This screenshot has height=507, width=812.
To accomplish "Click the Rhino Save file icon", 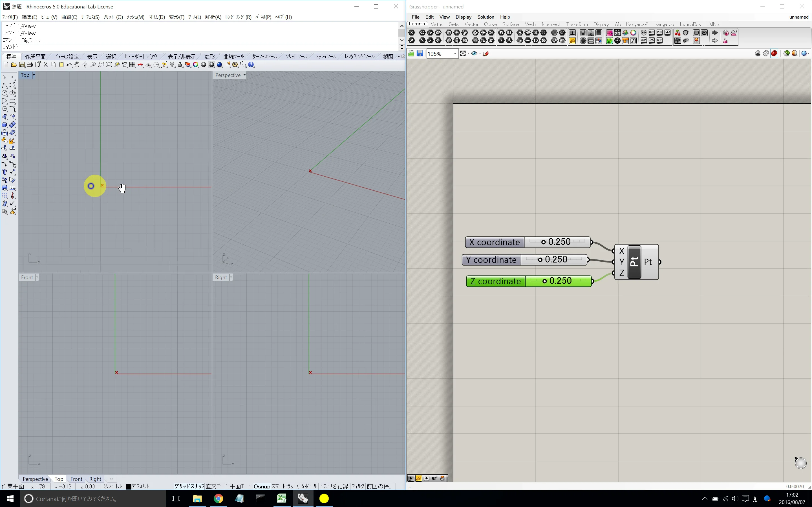I will 22,65.
